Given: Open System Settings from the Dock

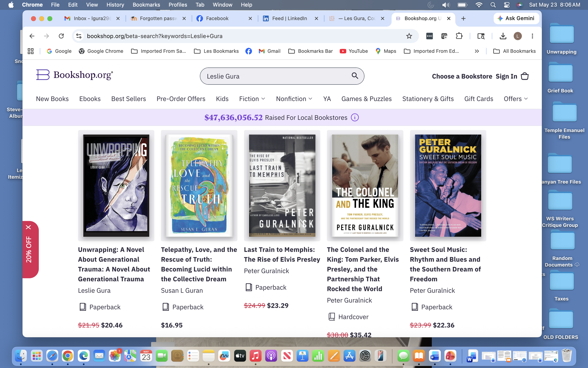Looking at the screenshot, I should click(365, 356).
